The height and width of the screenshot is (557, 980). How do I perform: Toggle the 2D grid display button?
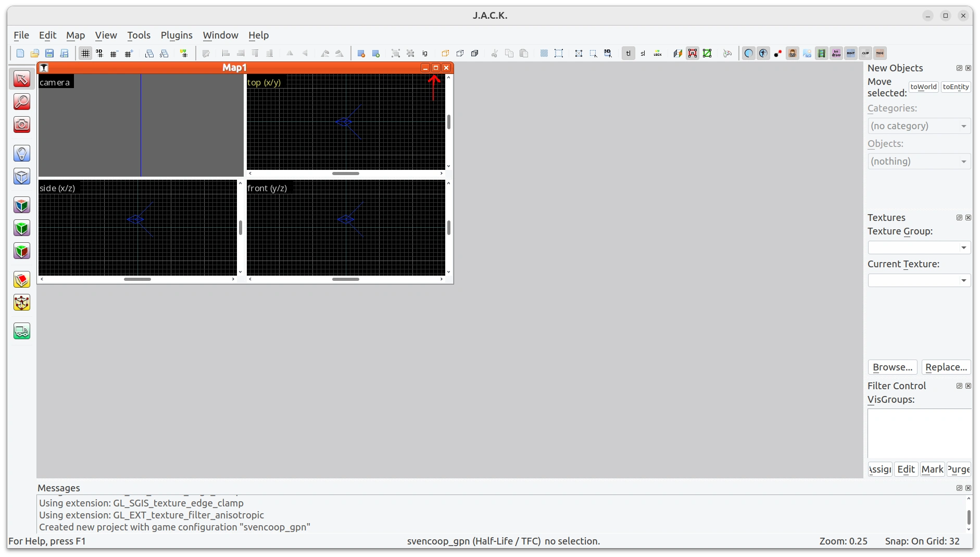tap(85, 53)
